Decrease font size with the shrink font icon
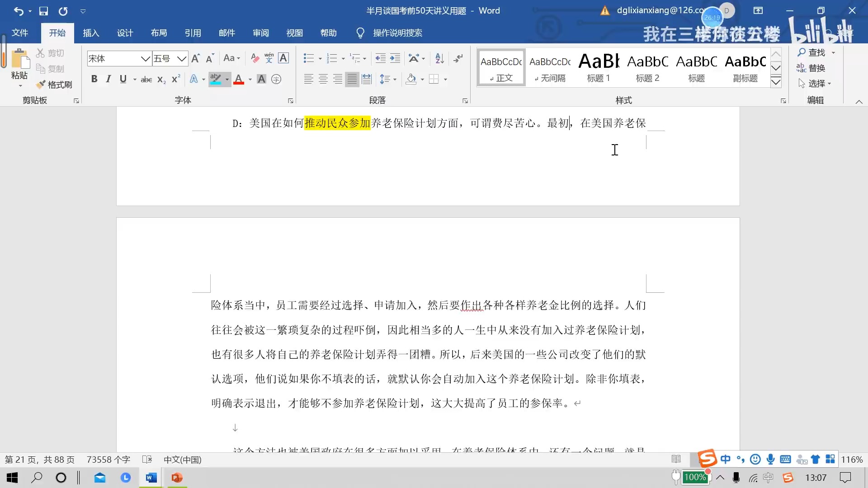Screen dimensions: 868x488 pos(210,58)
